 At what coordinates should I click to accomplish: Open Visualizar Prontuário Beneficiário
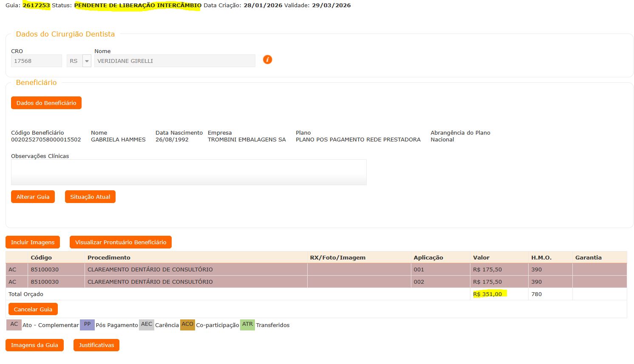[121, 243]
